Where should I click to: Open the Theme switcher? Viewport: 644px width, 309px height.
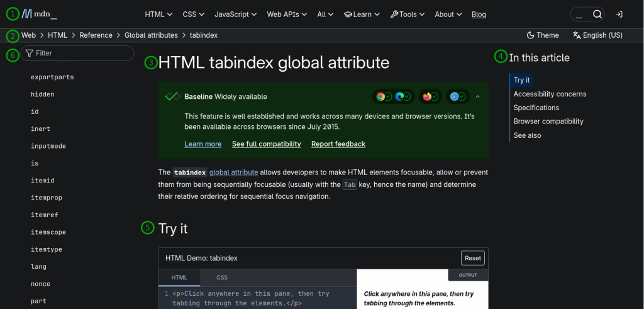[x=543, y=35]
